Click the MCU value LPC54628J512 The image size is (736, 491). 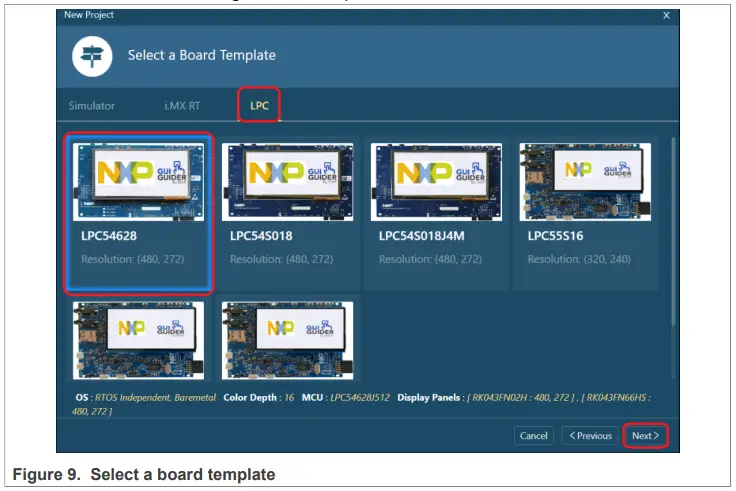coord(360,397)
